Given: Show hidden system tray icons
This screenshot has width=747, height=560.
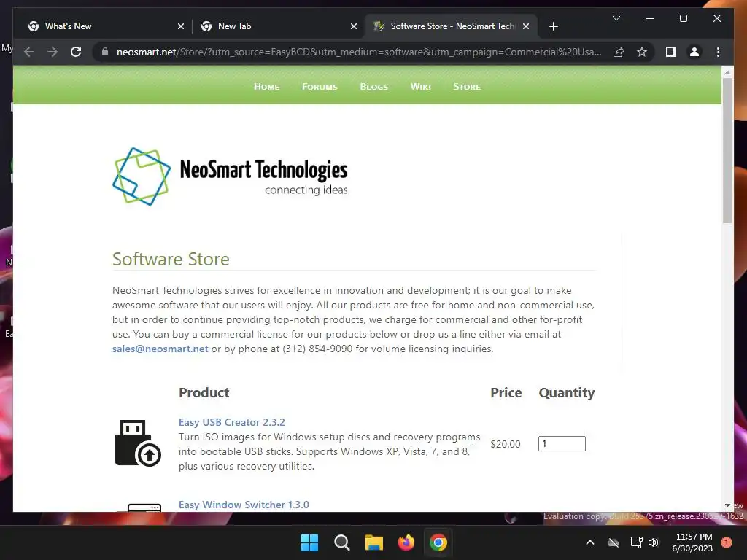Looking at the screenshot, I should (589, 542).
